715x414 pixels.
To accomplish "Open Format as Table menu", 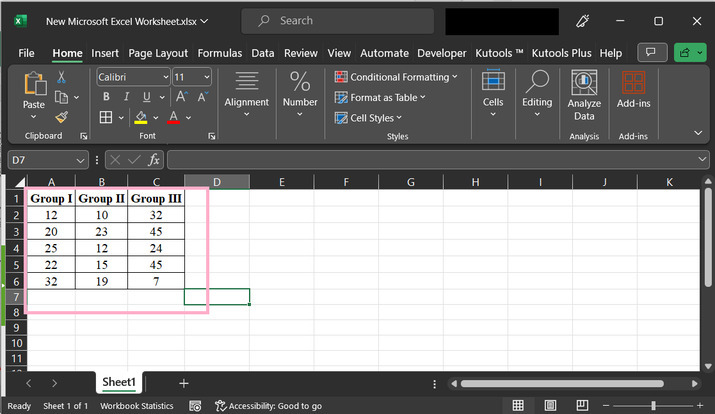I will coord(380,97).
